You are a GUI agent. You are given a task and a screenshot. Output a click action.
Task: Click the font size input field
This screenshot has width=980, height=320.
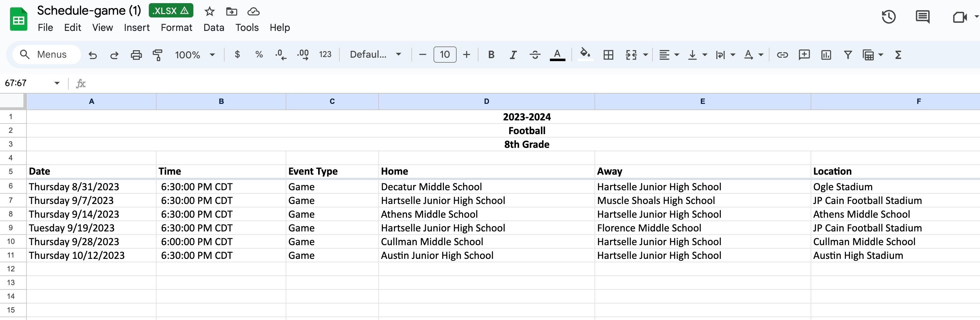coord(445,55)
